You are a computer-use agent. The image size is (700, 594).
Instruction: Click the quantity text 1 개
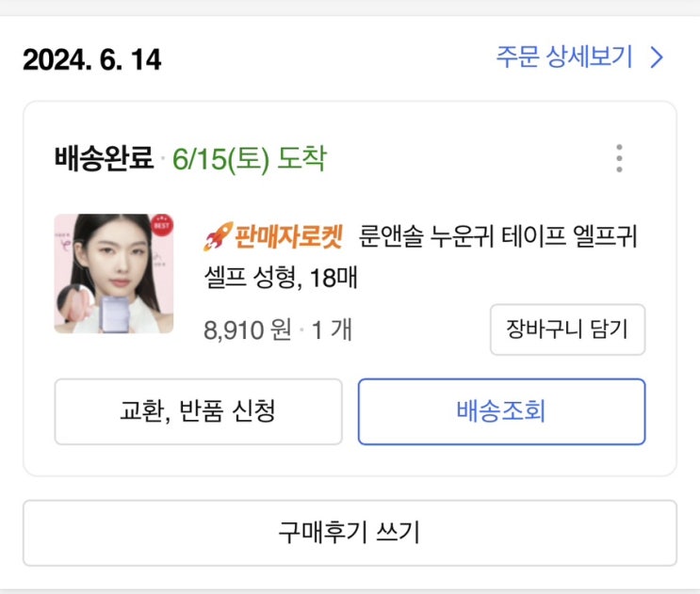[331, 329]
